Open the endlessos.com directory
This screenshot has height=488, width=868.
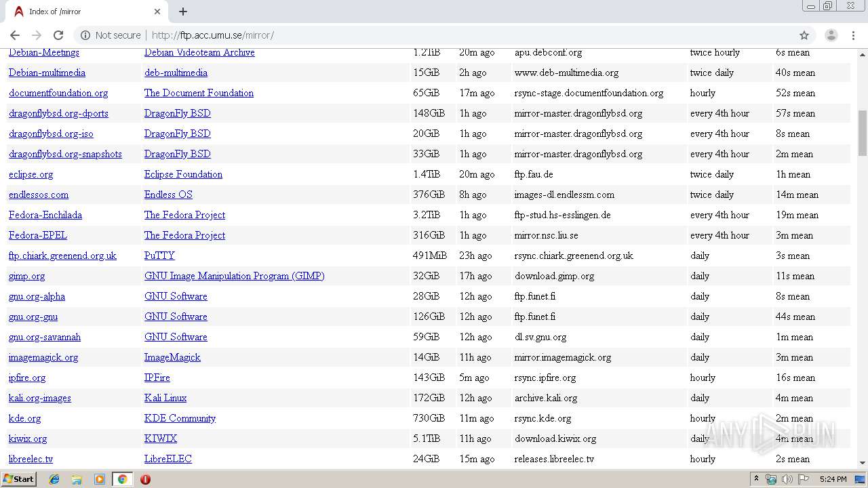pyautogui.click(x=39, y=195)
